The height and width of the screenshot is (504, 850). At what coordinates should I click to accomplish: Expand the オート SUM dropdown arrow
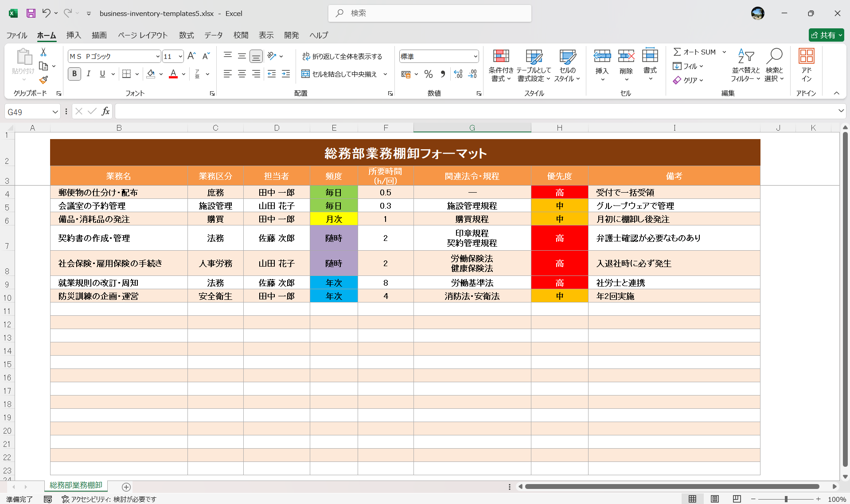724,52
